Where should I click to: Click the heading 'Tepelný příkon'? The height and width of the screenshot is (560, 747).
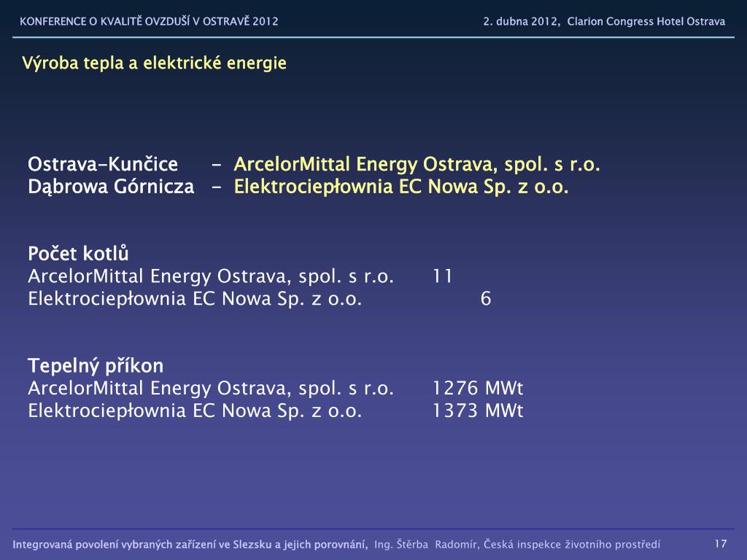point(96,366)
